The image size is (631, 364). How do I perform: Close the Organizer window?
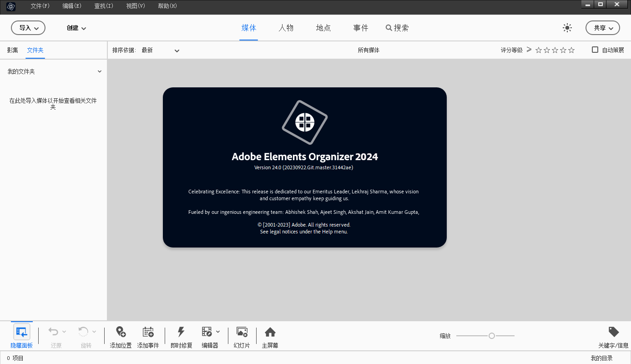617,4
